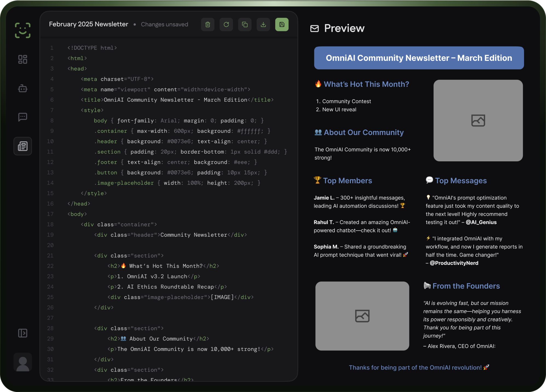Screen dimensions: 546x392
Task: Click the top image placeholder in preview
Action: [x=478, y=121]
